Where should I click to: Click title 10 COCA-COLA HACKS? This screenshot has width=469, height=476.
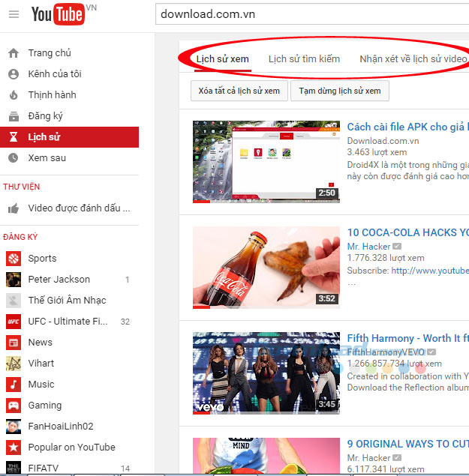pos(407,232)
